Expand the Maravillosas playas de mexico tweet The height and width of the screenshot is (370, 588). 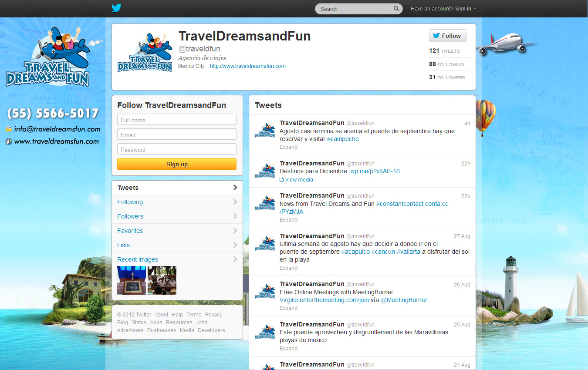tap(288, 349)
